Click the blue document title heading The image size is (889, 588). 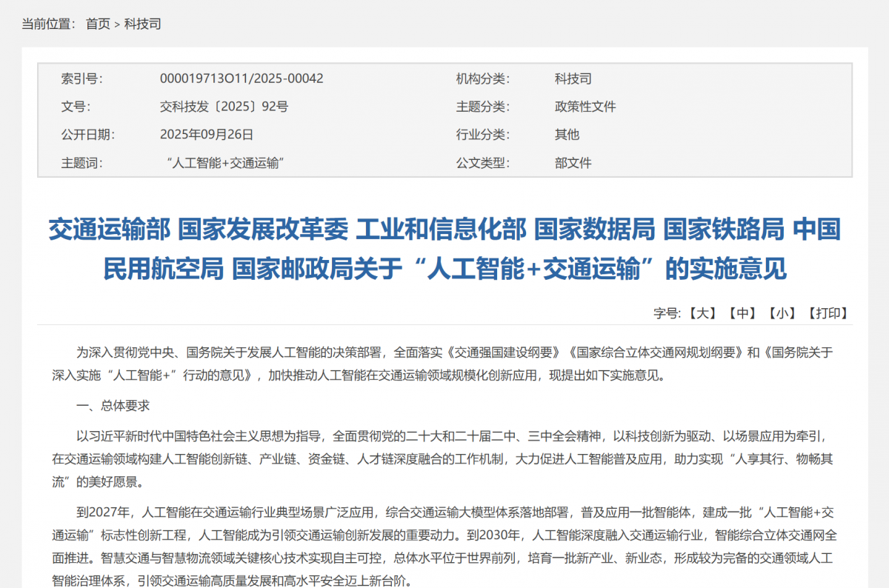click(x=444, y=249)
